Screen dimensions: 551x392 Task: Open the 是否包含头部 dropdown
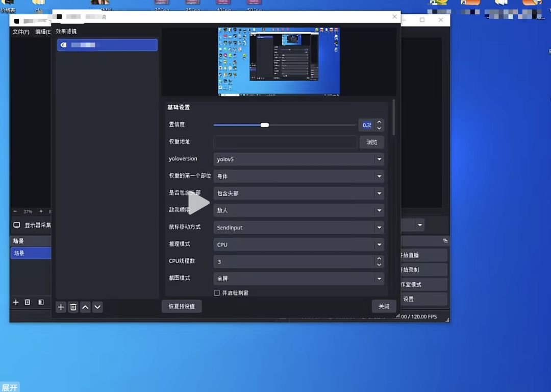(x=298, y=193)
